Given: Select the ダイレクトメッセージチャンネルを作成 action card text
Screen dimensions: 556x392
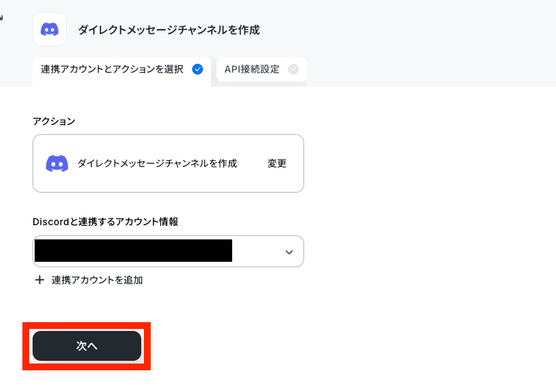Looking at the screenshot, I should (157, 163).
